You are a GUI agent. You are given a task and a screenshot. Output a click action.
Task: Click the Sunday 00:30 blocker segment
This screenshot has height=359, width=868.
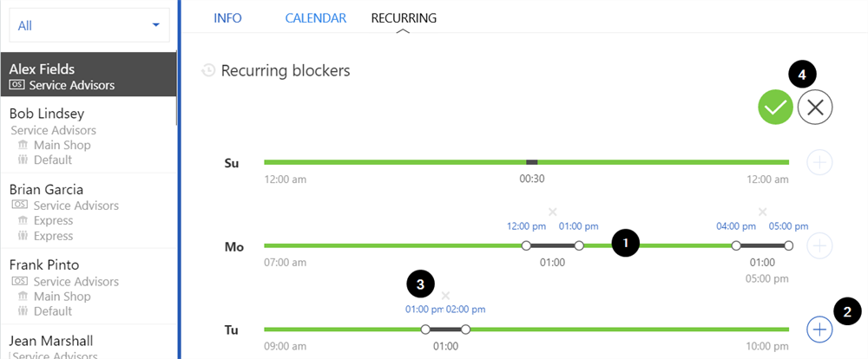[532, 162]
